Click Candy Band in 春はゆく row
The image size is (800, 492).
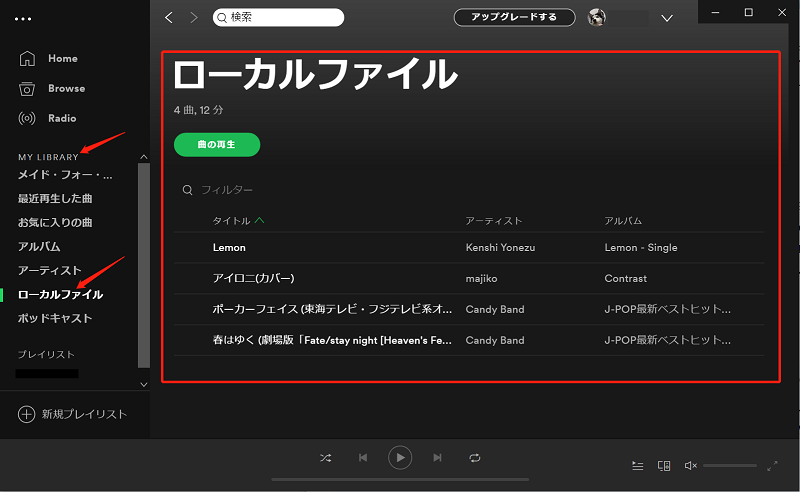point(495,340)
